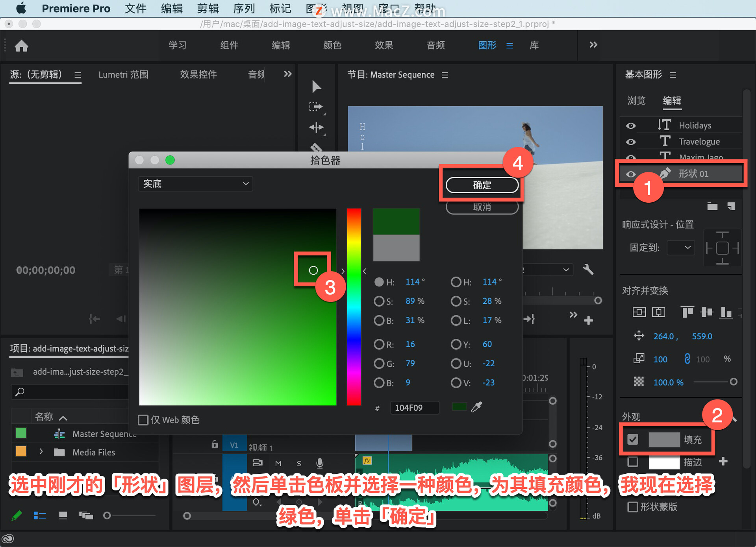Align the shape center horizontally
The height and width of the screenshot is (547, 756).
tap(659, 312)
